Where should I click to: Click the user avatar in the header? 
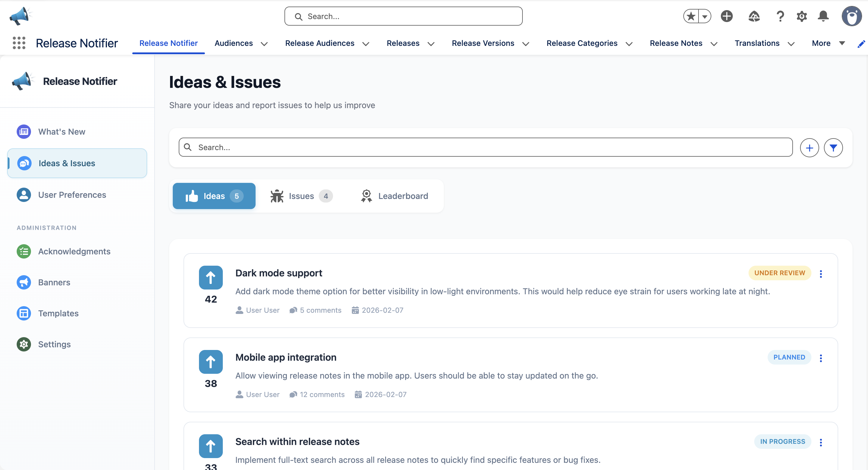(852, 16)
